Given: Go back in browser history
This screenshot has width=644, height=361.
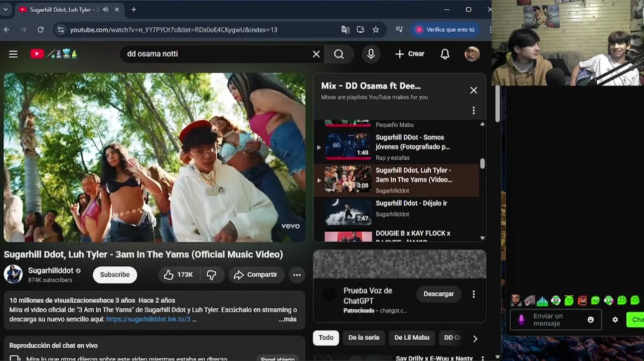Looking at the screenshot, I should click(7, 30).
